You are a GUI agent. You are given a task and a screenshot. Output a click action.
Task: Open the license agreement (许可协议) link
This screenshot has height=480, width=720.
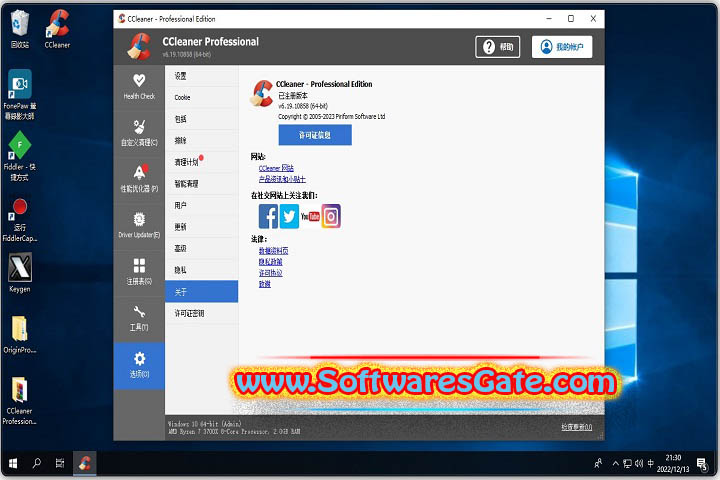(270, 273)
